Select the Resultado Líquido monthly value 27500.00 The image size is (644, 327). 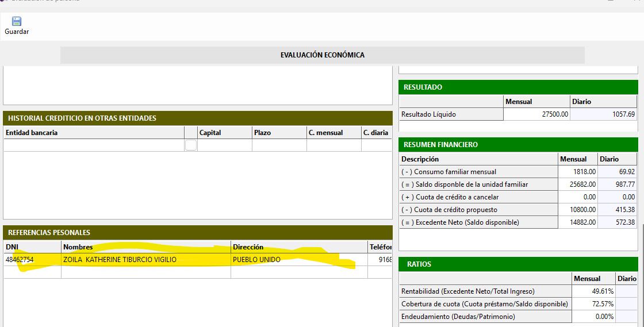tap(536, 114)
